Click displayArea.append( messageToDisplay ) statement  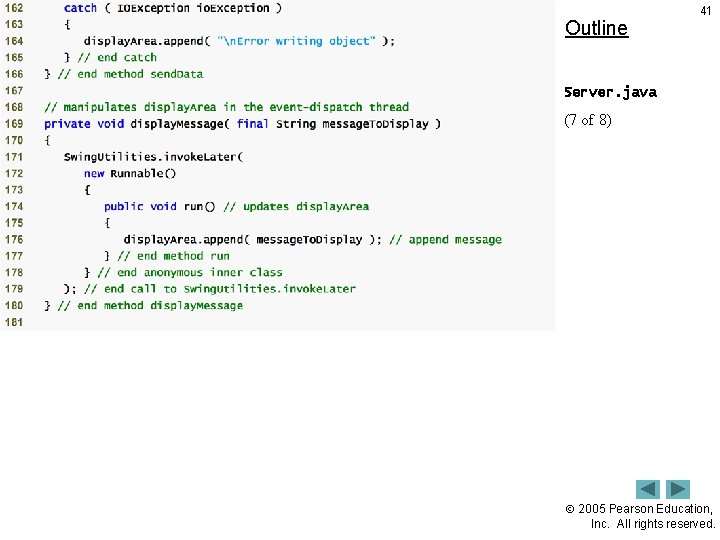pyautogui.click(x=252, y=240)
